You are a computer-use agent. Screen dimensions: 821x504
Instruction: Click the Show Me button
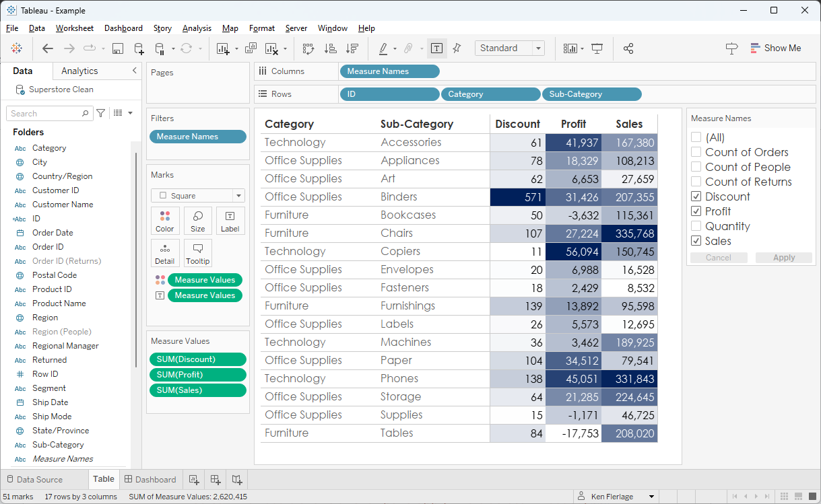pyautogui.click(x=775, y=48)
